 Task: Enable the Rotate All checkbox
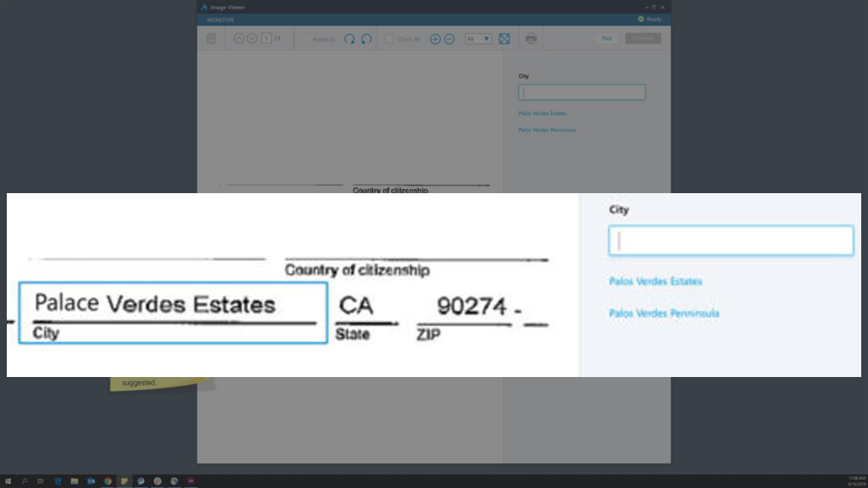coord(307,39)
